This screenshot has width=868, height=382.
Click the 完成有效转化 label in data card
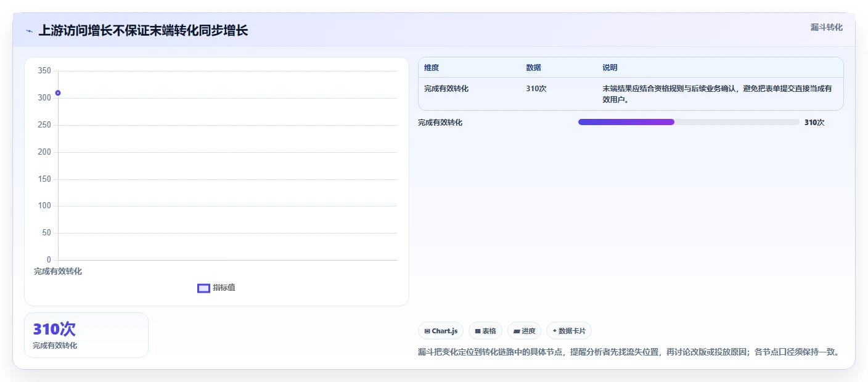point(55,346)
